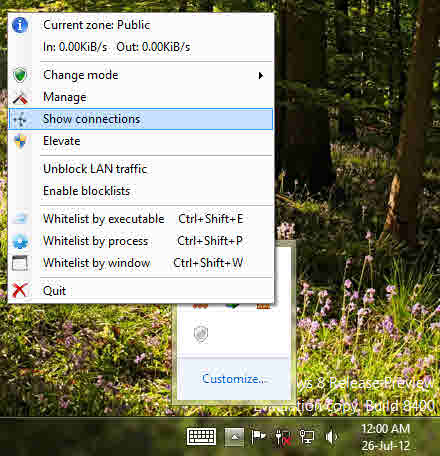Click the red X Quit icon
Image resolution: width=440 pixels, height=456 pixels.
pyautogui.click(x=20, y=290)
